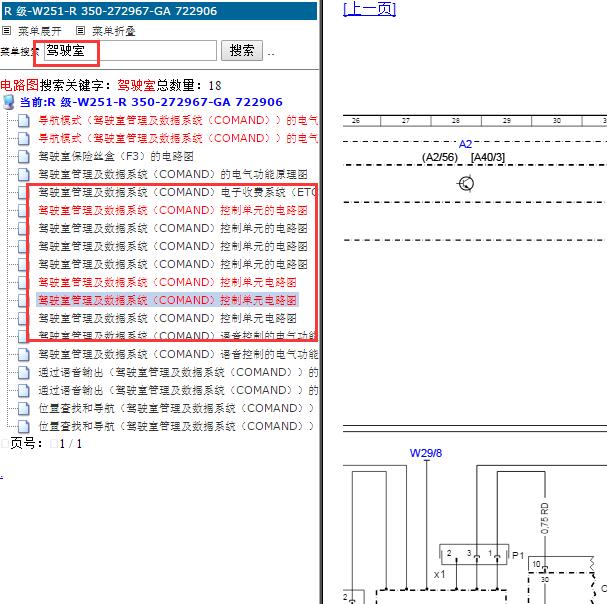This screenshot has width=607, height=604.
Task: Click the 上一页 previous page link
Action: pos(369,9)
